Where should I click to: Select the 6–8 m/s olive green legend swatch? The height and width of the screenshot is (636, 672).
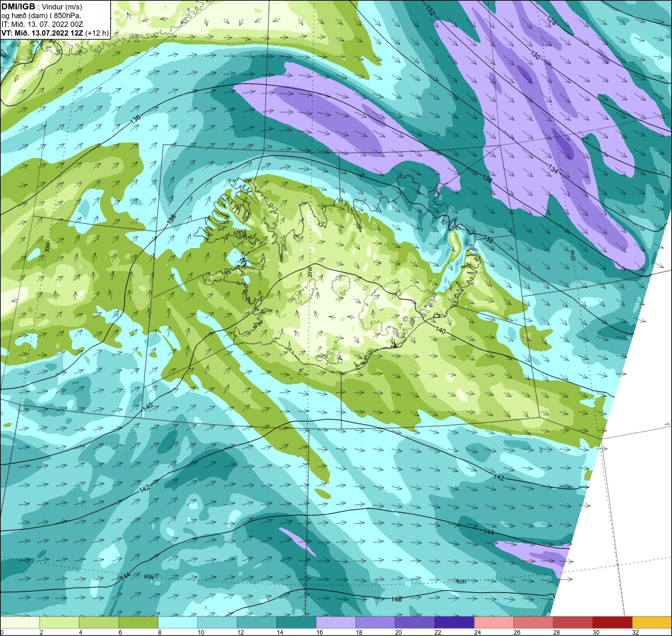(x=138, y=623)
